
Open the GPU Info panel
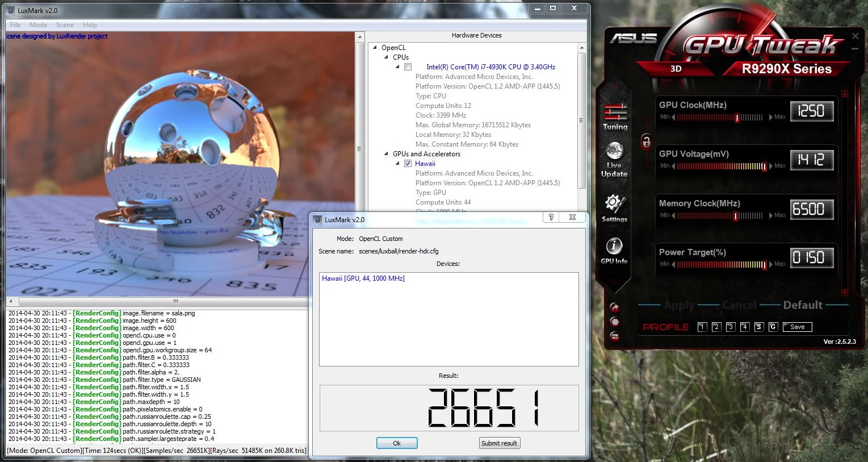coord(614,251)
